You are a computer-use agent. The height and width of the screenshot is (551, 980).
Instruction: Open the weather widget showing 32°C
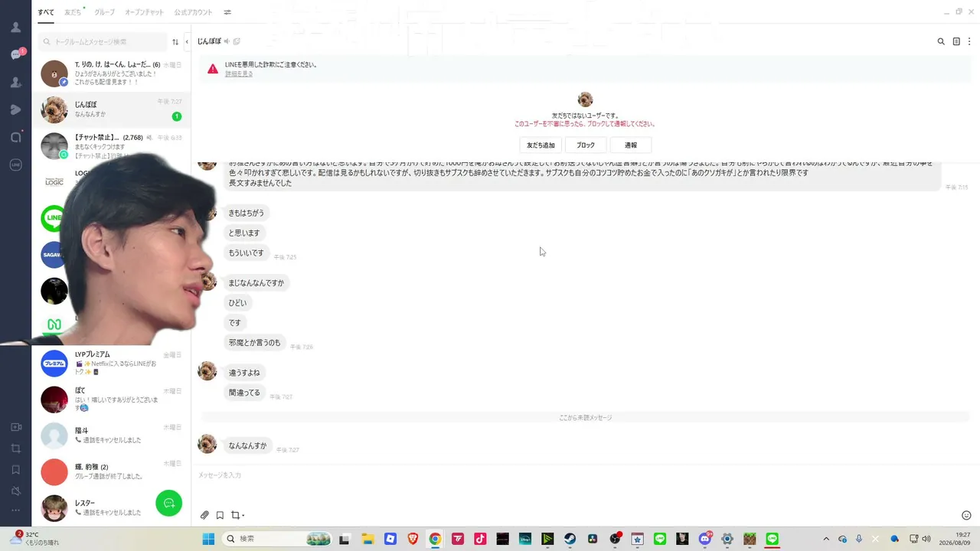(x=34, y=538)
